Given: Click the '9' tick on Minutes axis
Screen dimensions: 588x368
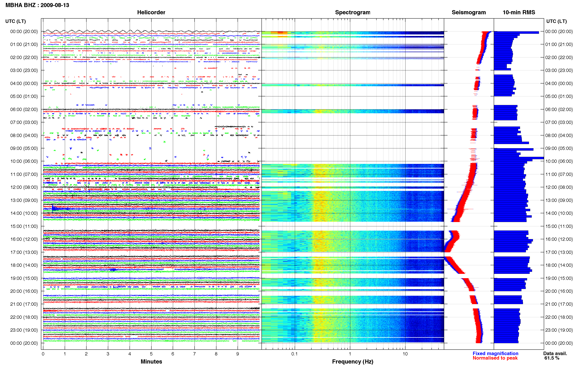Looking at the screenshot, I should (238, 354).
